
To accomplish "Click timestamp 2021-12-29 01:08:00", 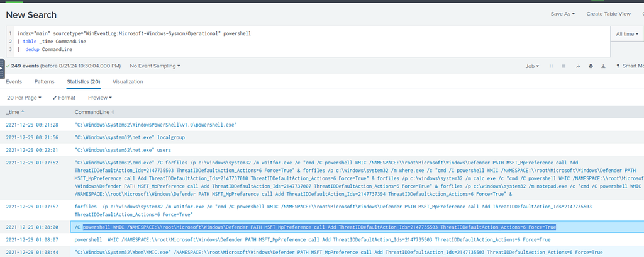I will (32, 227).
